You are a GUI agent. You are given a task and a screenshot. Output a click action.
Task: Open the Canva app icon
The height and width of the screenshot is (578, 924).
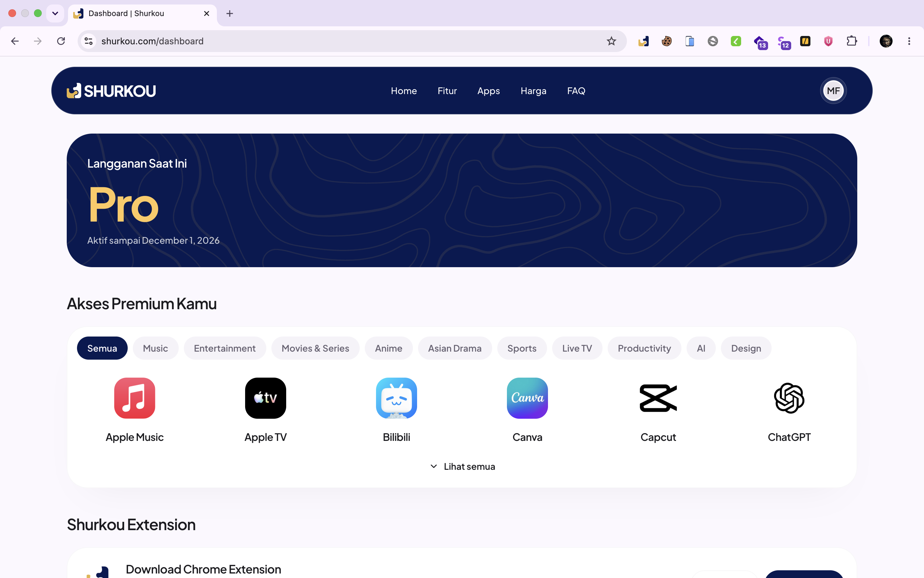[x=527, y=398]
